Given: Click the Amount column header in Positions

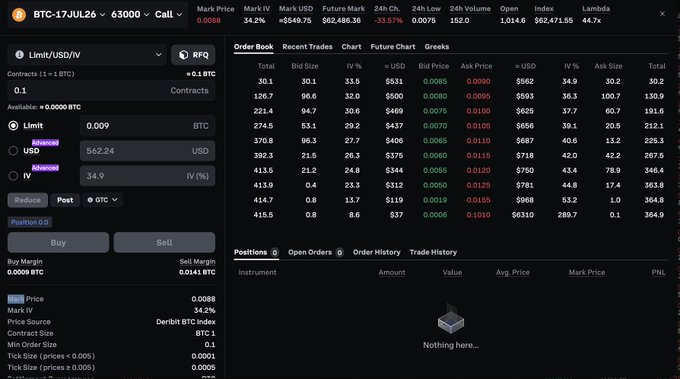Looking at the screenshot, I should coord(392,272).
